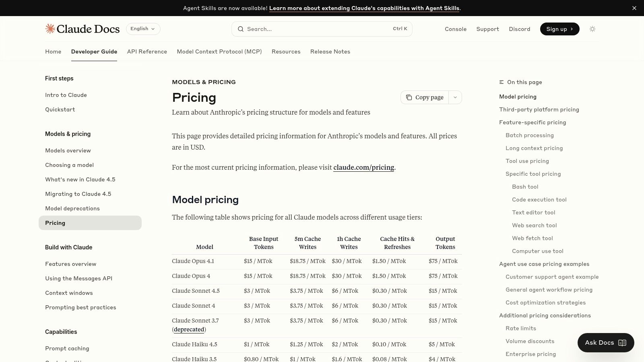Open the Release Notes section

(x=330, y=51)
